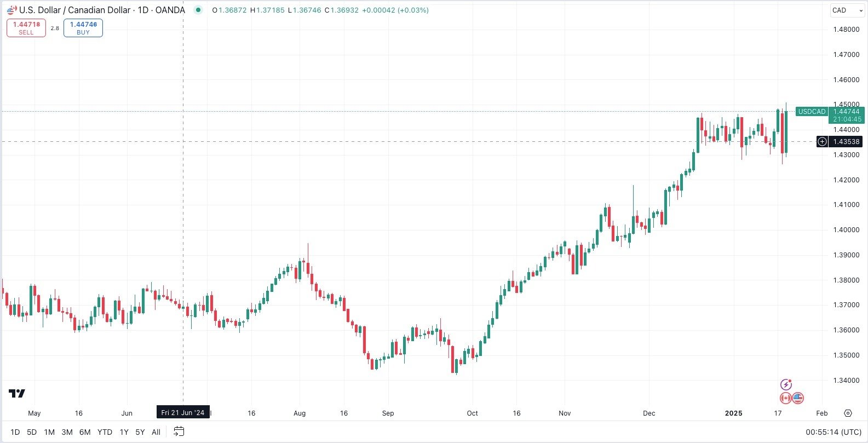Open chart settings hexagon gear icon
The width and height of the screenshot is (868, 443).
coord(848,413)
